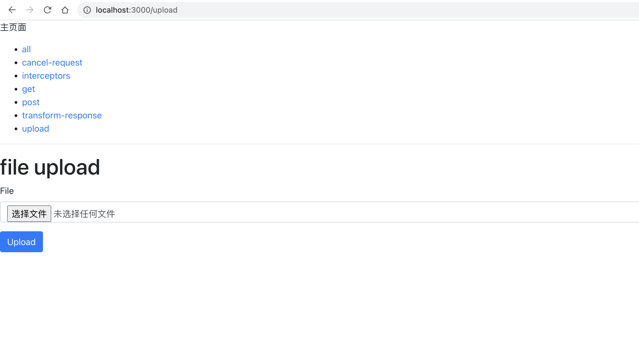Open the "post" example link

31,102
